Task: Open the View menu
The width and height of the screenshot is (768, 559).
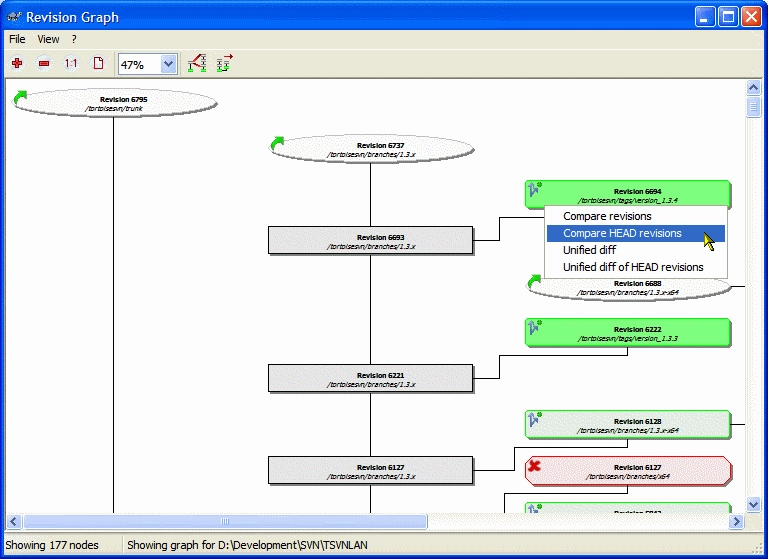Action: point(48,39)
